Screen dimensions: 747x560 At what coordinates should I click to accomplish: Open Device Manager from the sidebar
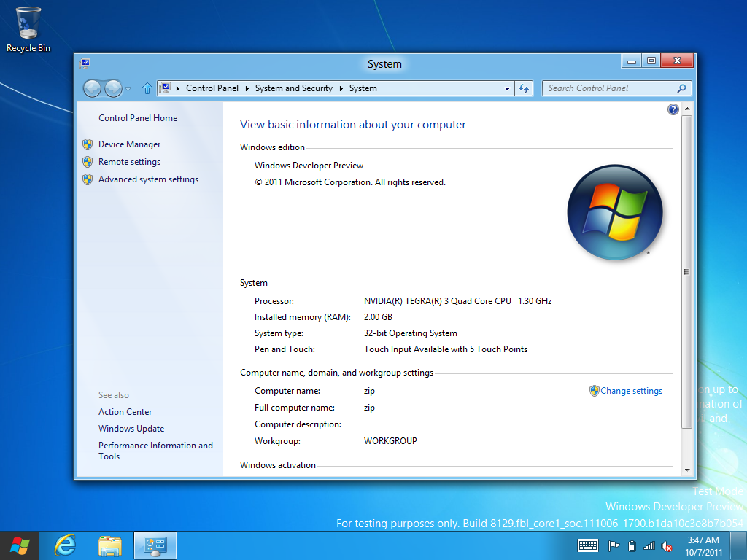(x=129, y=144)
